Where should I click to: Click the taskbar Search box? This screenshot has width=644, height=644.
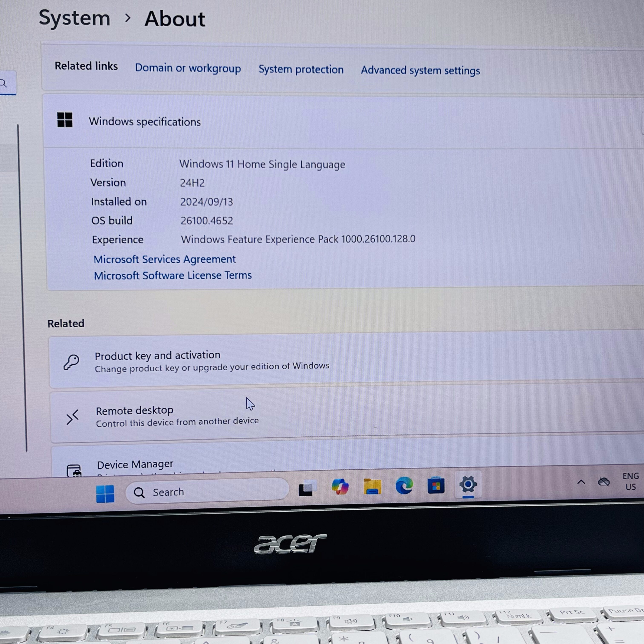point(207,491)
